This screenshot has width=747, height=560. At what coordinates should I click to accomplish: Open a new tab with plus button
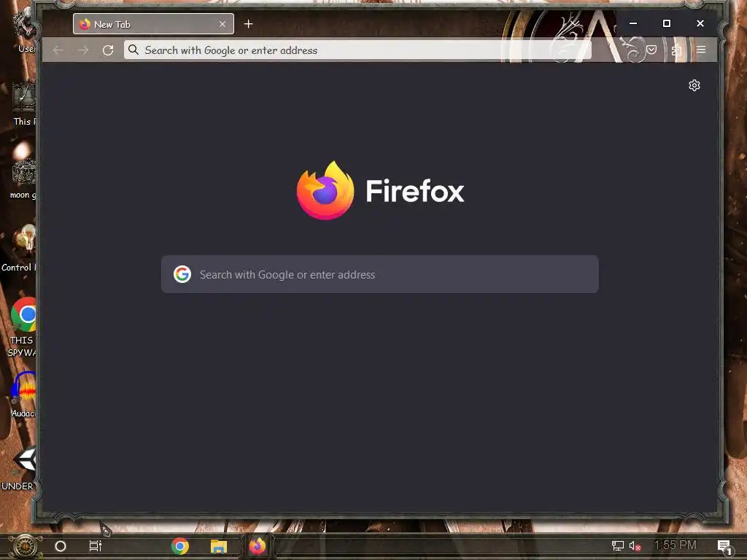pos(248,24)
